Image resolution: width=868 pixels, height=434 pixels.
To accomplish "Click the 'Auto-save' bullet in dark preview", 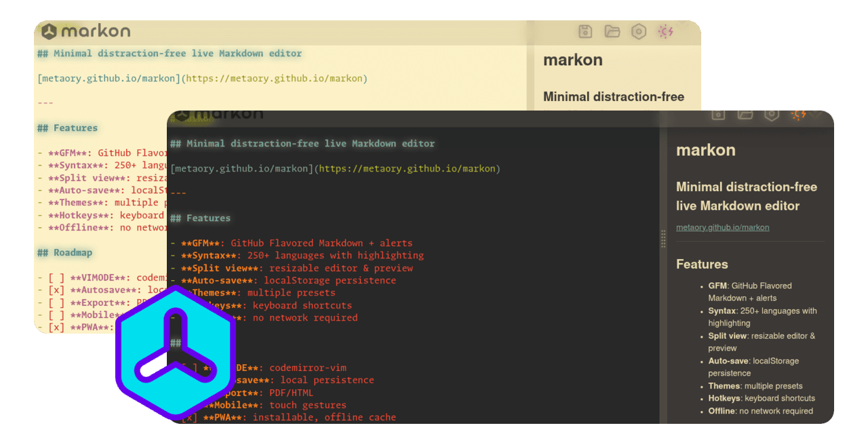I will click(x=753, y=367).
